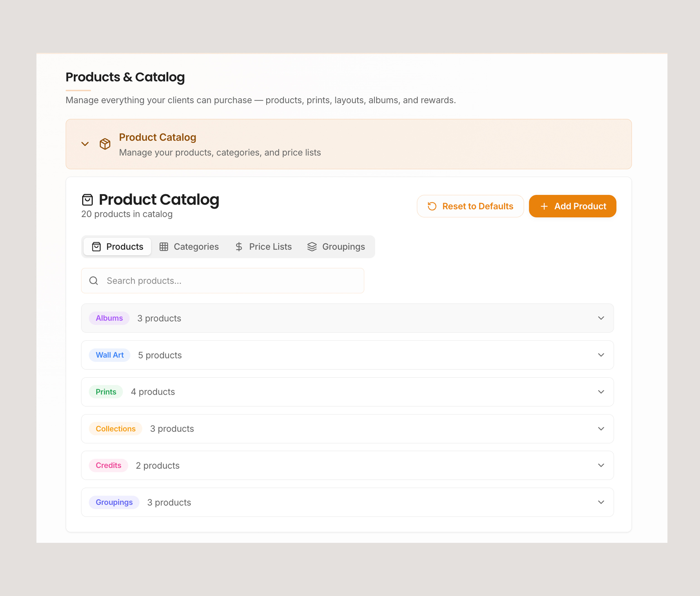This screenshot has width=700, height=596.
Task: Expand the Wall Art products list
Action: click(x=601, y=355)
